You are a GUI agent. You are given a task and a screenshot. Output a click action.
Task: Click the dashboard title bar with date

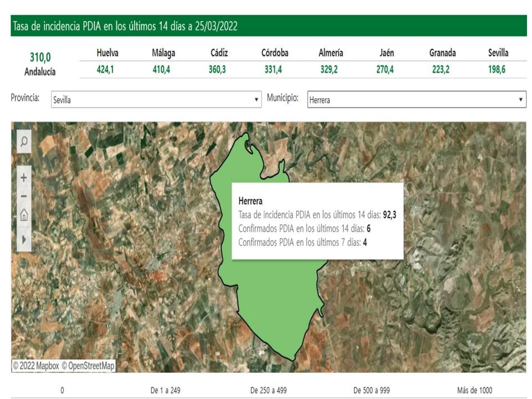pyautogui.click(x=266, y=25)
